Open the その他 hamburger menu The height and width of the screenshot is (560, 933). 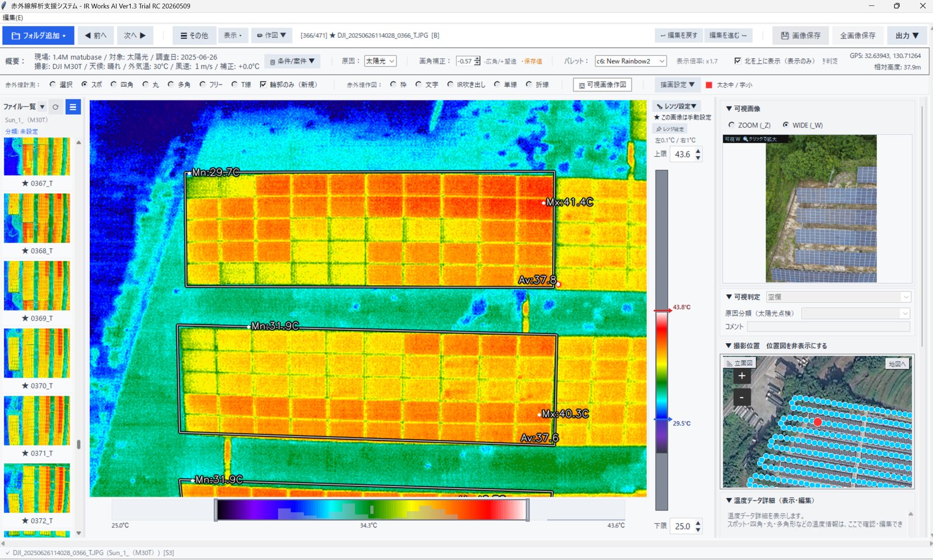(x=194, y=36)
